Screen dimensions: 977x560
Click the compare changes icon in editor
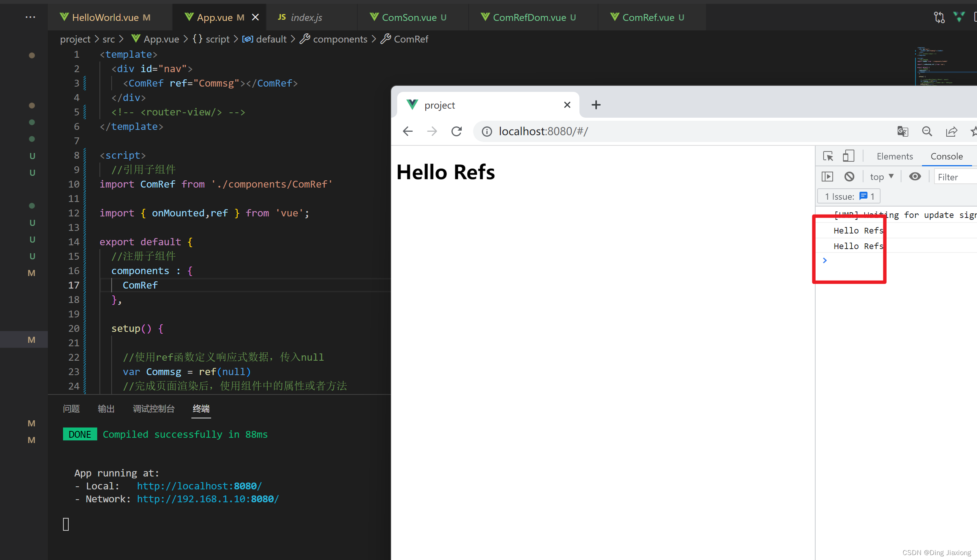pos(939,17)
